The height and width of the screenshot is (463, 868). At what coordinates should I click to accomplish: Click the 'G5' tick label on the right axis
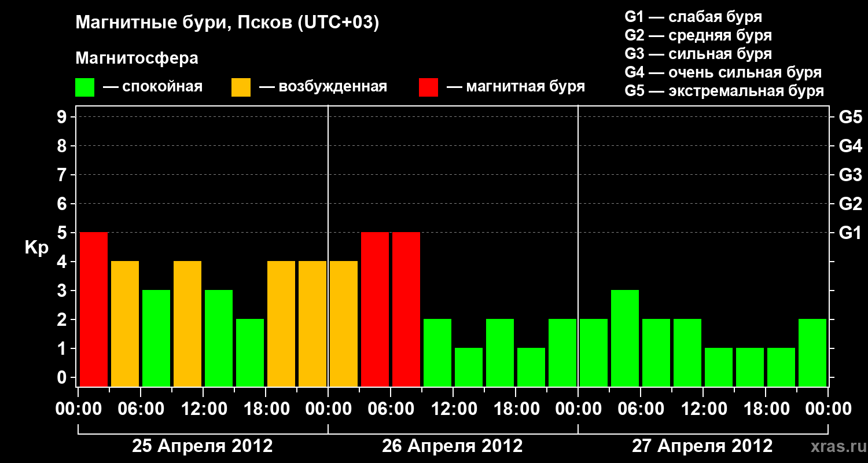(x=850, y=117)
